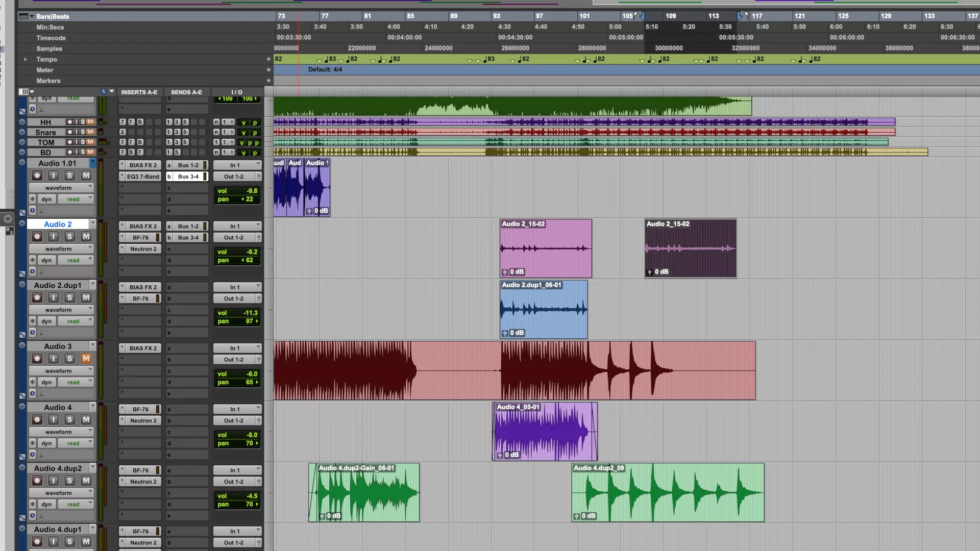The width and height of the screenshot is (980, 551).
Task: Open the Neutron 2 insert on Audio 4.dup2
Action: coord(143,482)
